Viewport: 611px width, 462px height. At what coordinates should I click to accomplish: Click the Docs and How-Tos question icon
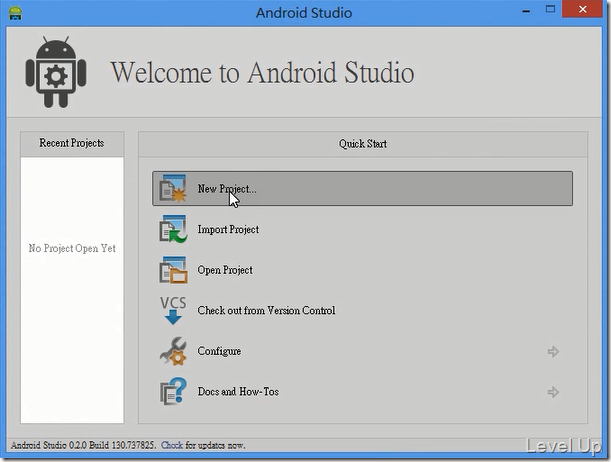[x=173, y=391]
